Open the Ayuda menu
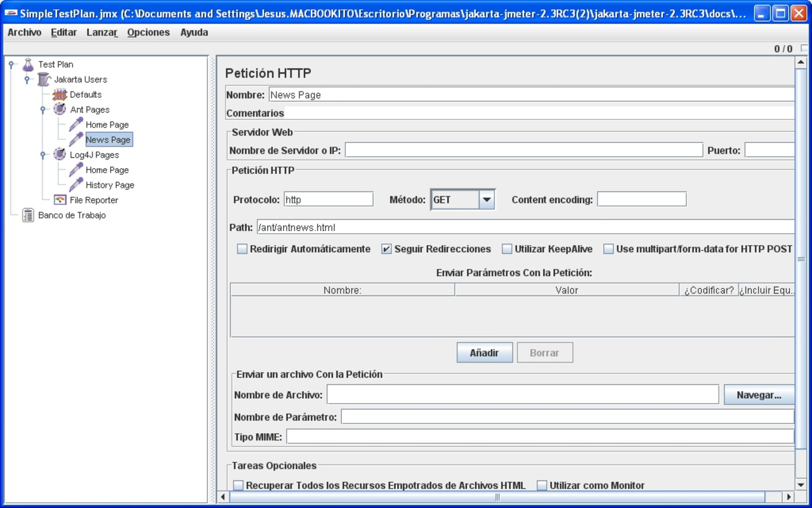The height and width of the screenshot is (508, 812). point(194,32)
